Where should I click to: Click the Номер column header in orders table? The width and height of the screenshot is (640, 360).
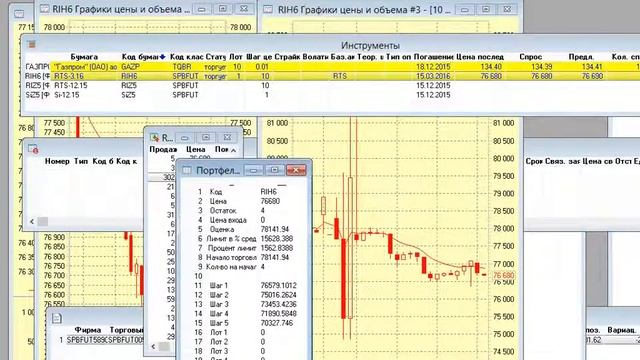tap(57, 161)
